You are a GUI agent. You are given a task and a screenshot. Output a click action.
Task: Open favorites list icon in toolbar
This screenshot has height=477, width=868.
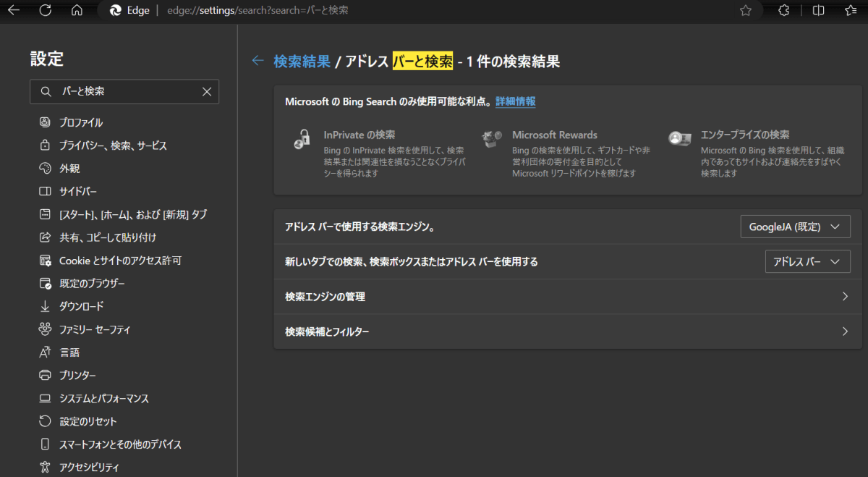click(851, 10)
